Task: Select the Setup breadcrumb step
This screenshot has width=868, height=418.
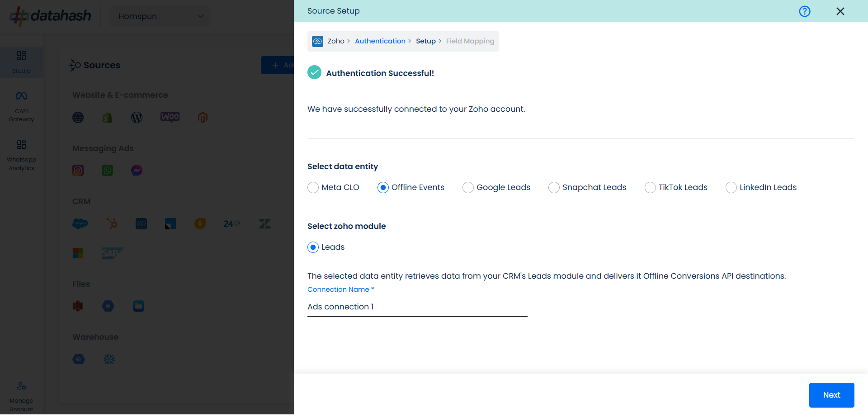Action: pyautogui.click(x=426, y=41)
